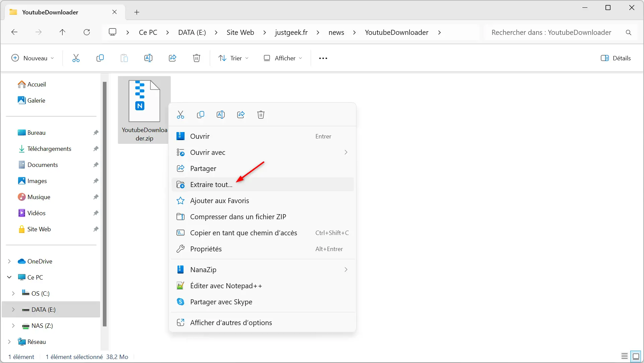Screen dimensions: 644x363
Task: Unpin Téléchargements from quick access
Action: click(96, 149)
